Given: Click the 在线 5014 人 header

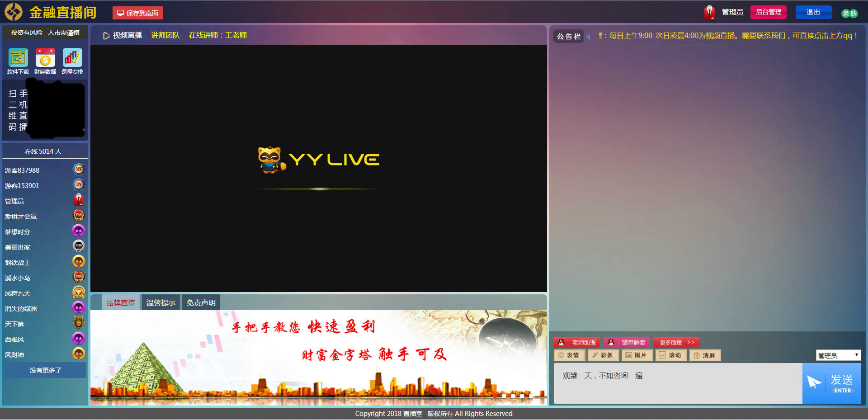Looking at the screenshot, I should pyautogui.click(x=43, y=151).
